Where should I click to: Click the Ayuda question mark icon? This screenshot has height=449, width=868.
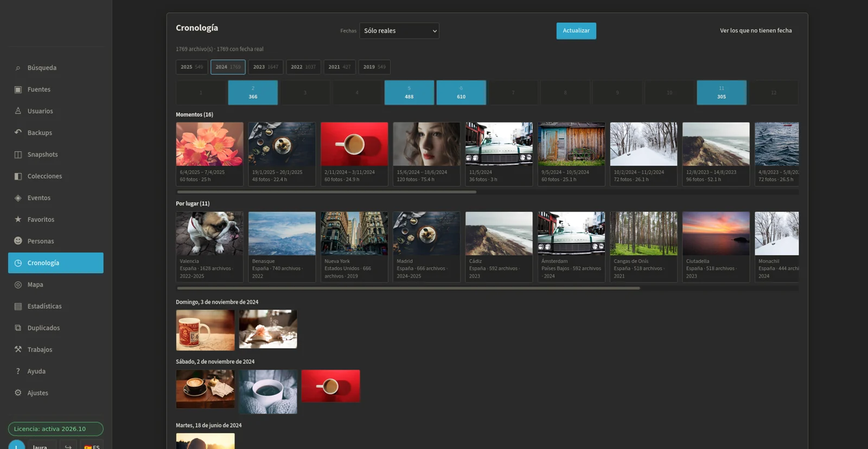coord(18,371)
